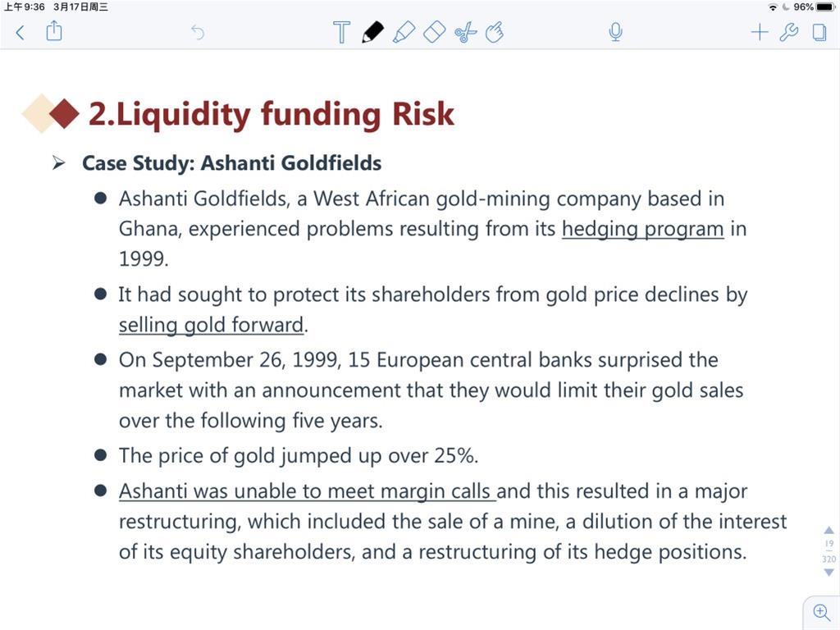Jump to next page with down arrow
This screenshot has height=630, width=840.
[x=829, y=572]
